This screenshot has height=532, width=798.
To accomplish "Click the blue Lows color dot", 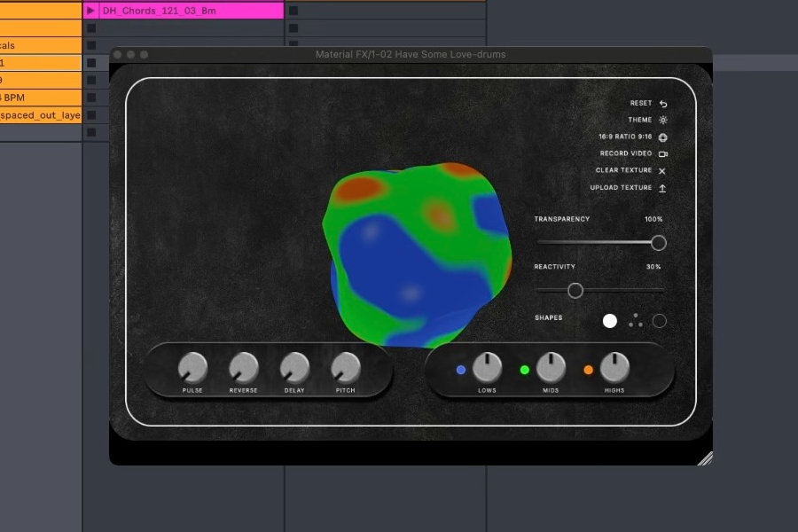I will 460,370.
